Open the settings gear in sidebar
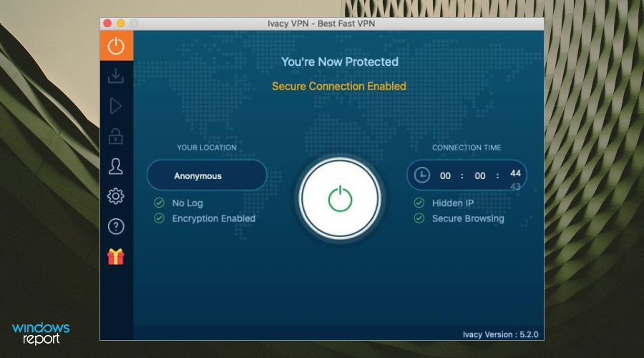 click(x=116, y=196)
